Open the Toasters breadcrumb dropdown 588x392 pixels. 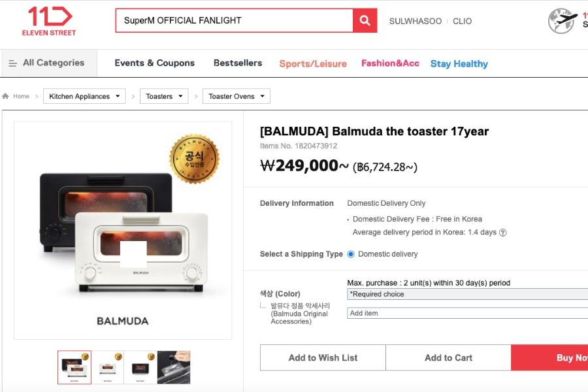(x=164, y=97)
